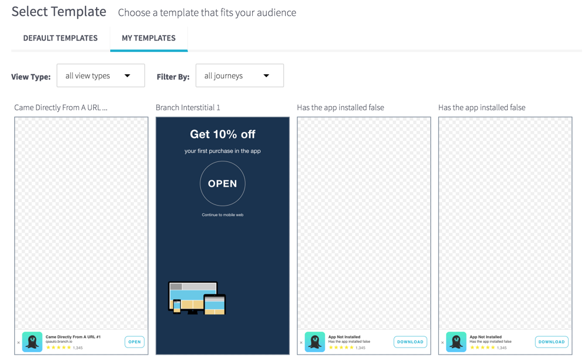588x364 pixels.
Task: Click the caret arrow in the Filter By box
Action: [x=266, y=76]
